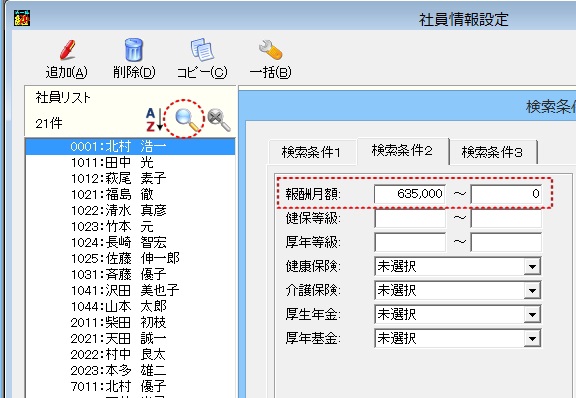576x398 pixels.
Task: Expand the 介護保険 combo box
Action: click(x=532, y=290)
